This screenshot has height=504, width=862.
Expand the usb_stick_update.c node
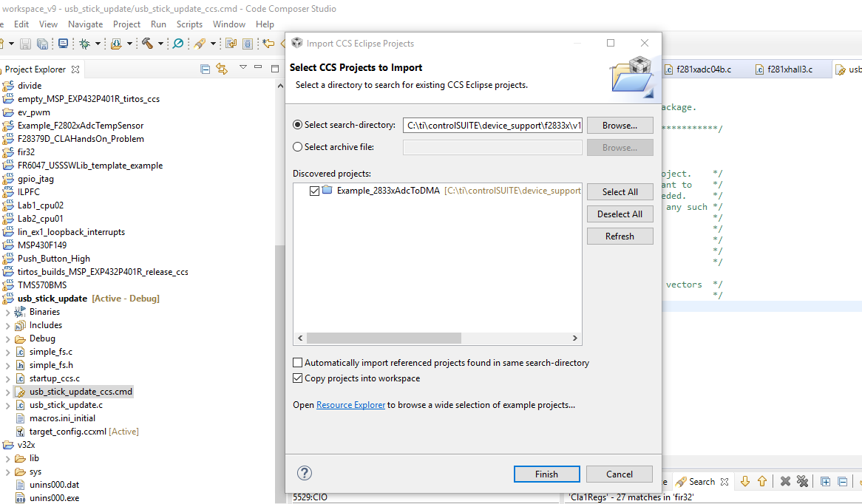coord(7,405)
